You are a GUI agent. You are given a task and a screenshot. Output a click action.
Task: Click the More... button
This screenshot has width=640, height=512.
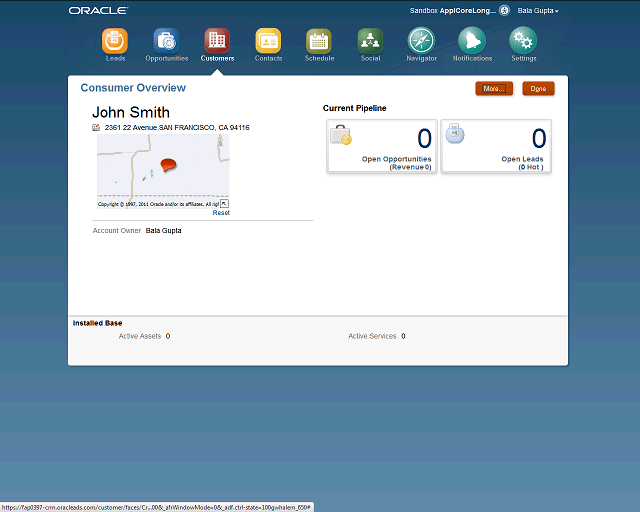pyautogui.click(x=494, y=89)
